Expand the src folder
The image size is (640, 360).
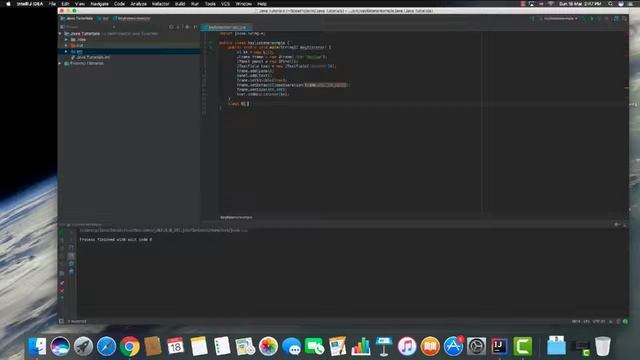pos(66,51)
